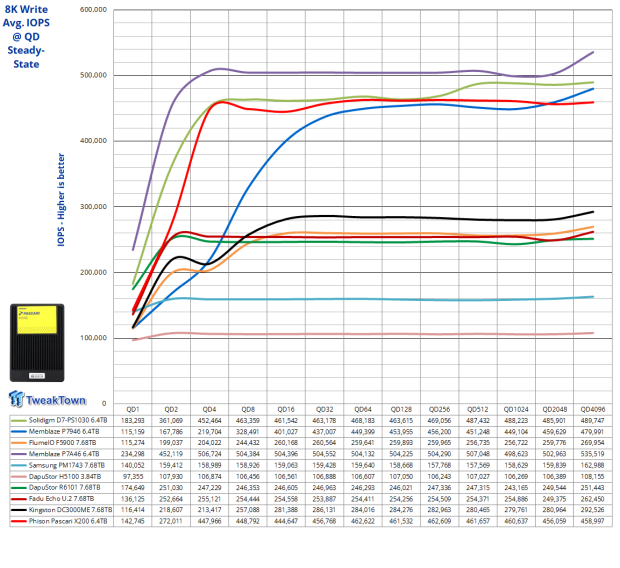Select the 'Kingston DC3000ME 7.68TB' legend label

(x=70, y=510)
